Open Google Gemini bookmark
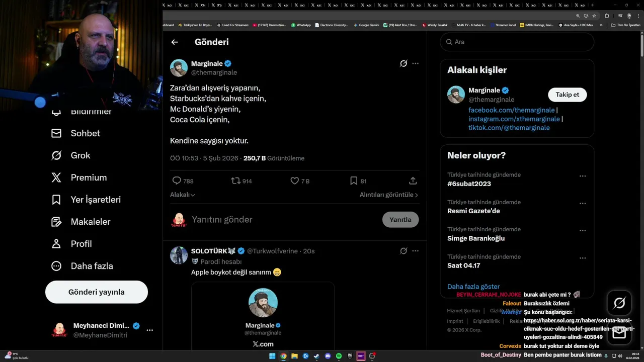Viewport: 644px width, 362px height. (x=366, y=25)
